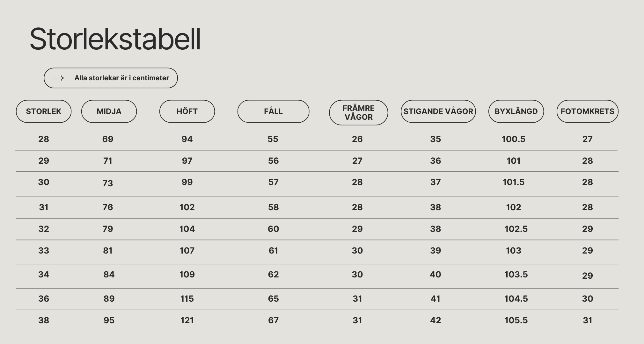Click the hem value 65 for size 36
The height and width of the screenshot is (344, 644).
click(x=273, y=299)
